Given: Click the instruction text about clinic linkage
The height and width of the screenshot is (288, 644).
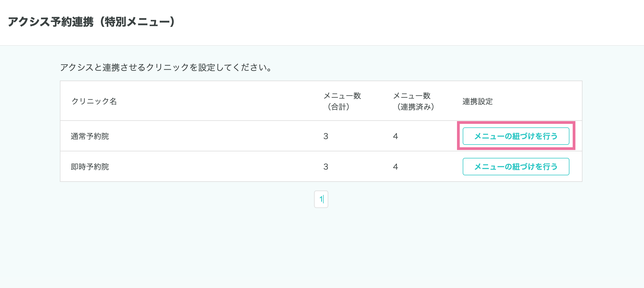Looking at the screenshot, I should coord(166,67).
